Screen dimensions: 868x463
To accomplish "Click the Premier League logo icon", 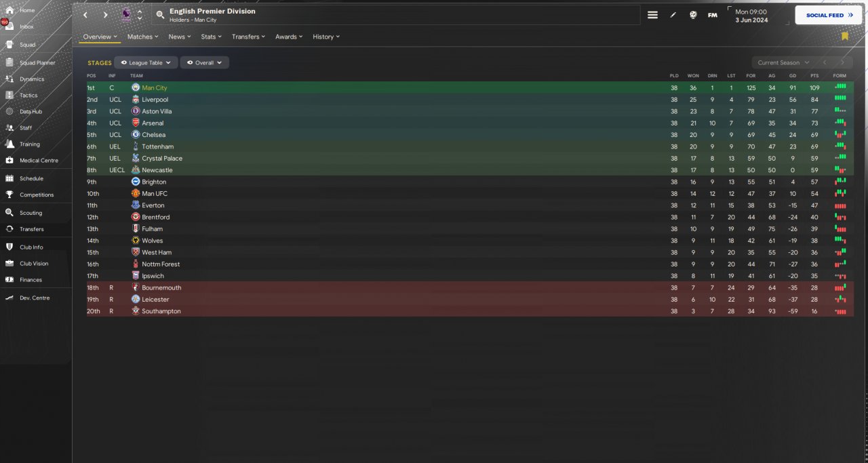I will point(127,15).
